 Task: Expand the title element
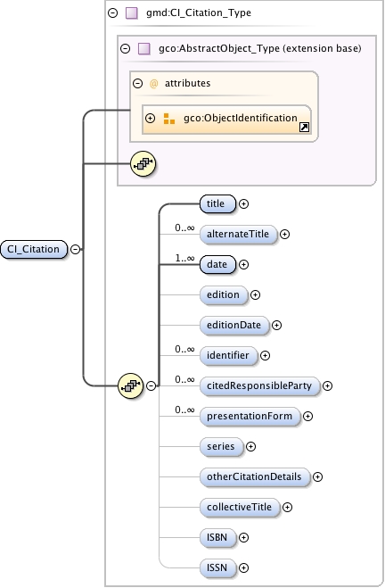coord(244,203)
